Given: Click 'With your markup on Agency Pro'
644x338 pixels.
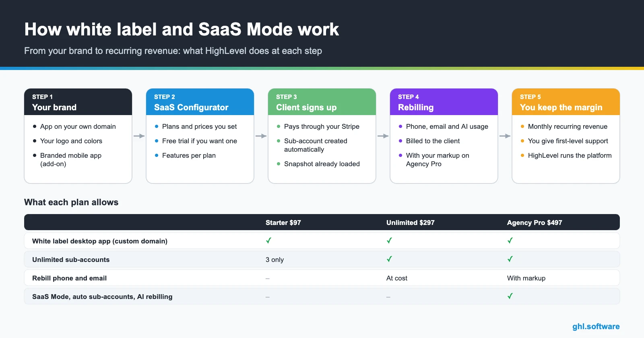Looking at the screenshot, I should pos(438,159).
